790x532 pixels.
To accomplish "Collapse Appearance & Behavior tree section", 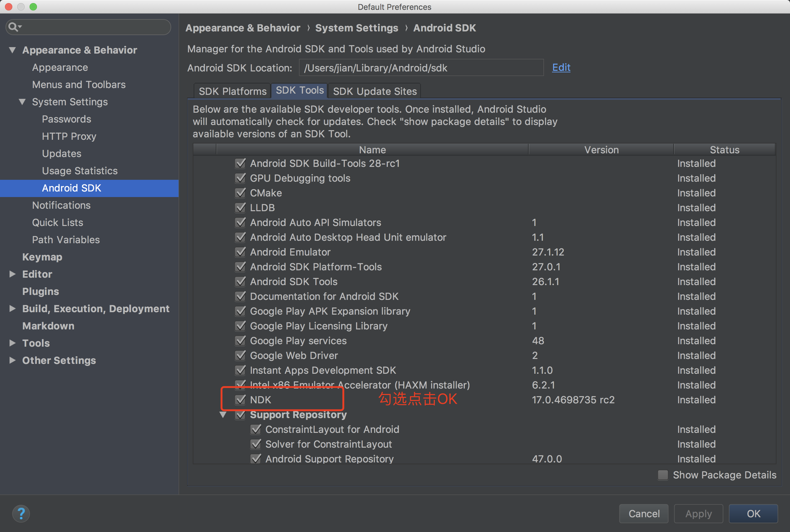I will [13, 50].
